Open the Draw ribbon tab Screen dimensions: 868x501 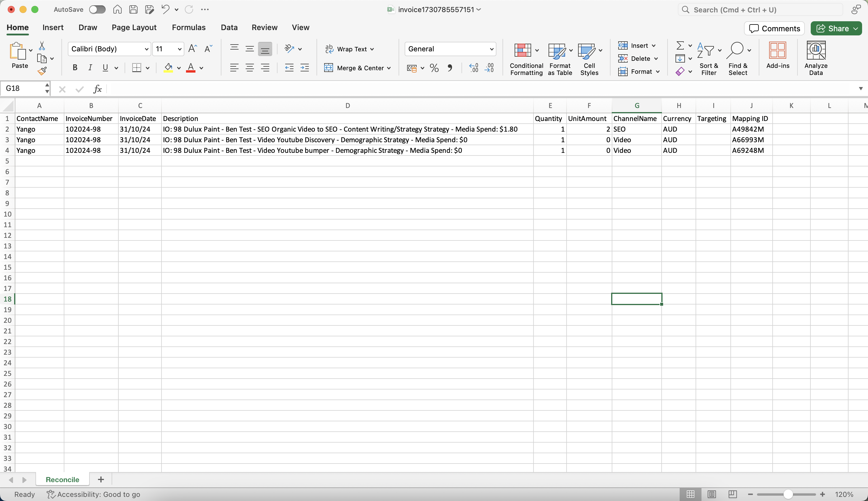point(88,27)
